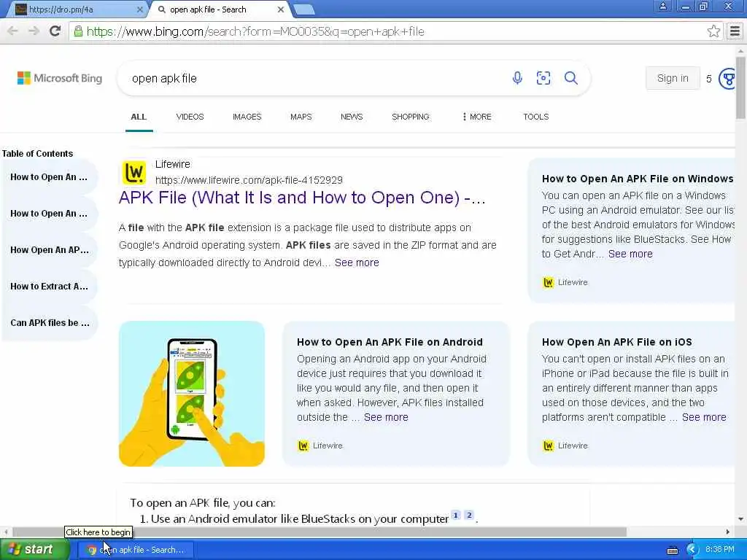The height and width of the screenshot is (560, 747).
Task: Click the vertical scrollbar thumb
Action: click(741, 87)
